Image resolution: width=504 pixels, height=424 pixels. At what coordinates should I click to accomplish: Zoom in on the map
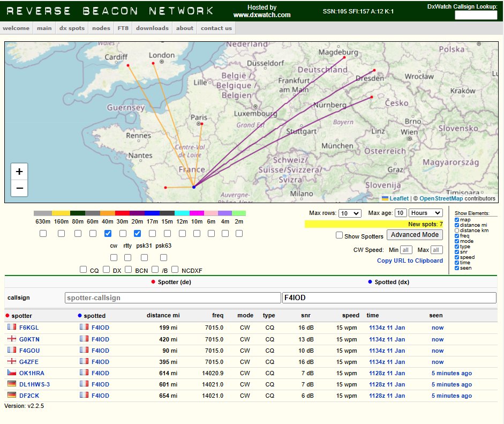[19, 172]
